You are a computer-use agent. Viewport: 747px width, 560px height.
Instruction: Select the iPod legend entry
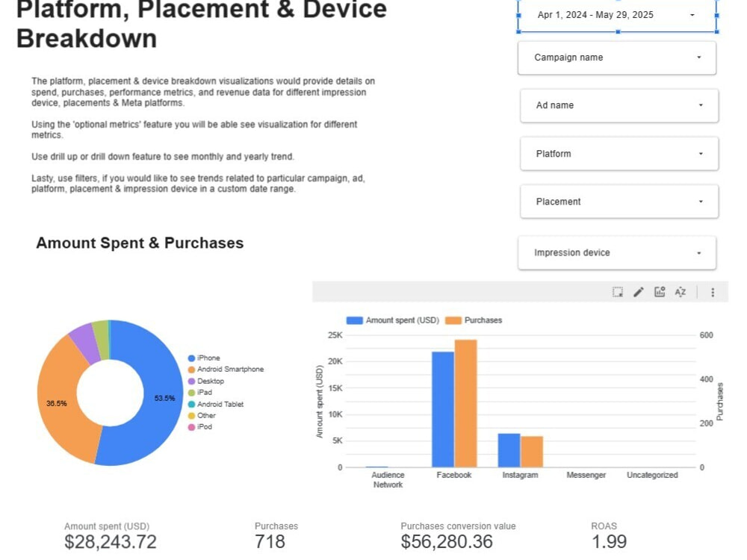[x=200, y=427]
